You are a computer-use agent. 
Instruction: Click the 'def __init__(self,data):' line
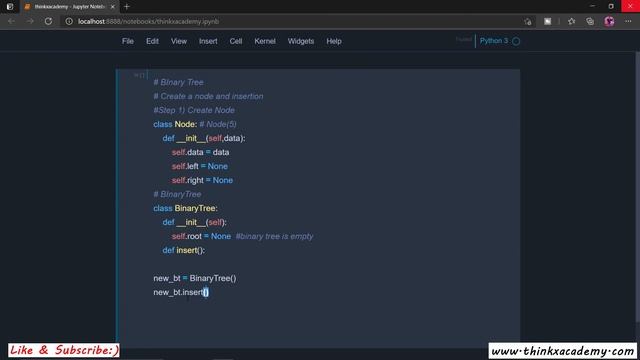point(204,138)
